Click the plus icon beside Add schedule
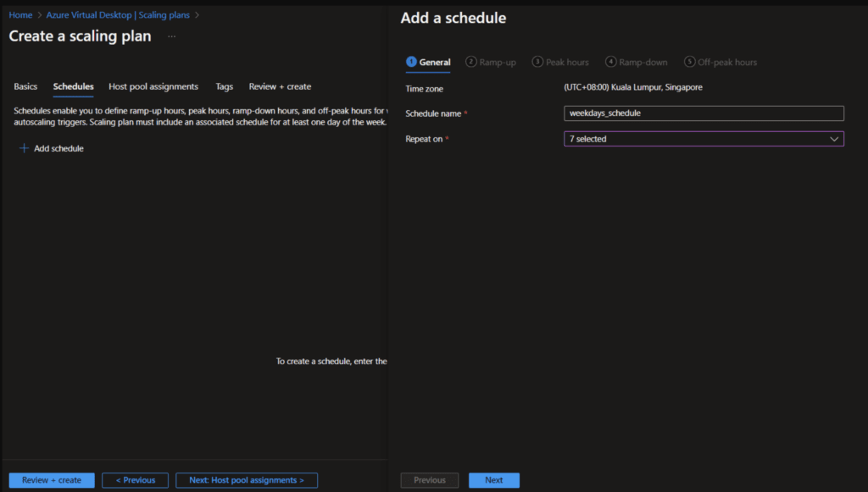The height and width of the screenshot is (492, 868). point(24,148)
